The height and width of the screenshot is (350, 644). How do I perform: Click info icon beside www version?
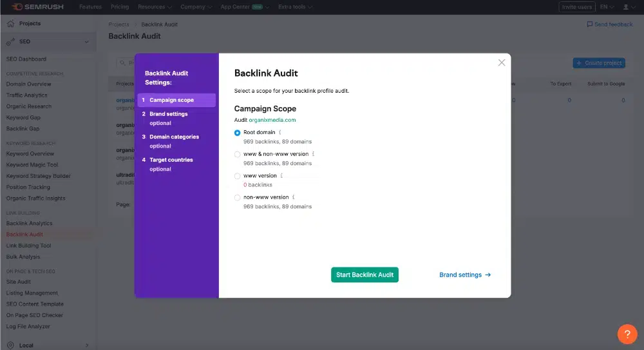(x=281, y=175)
